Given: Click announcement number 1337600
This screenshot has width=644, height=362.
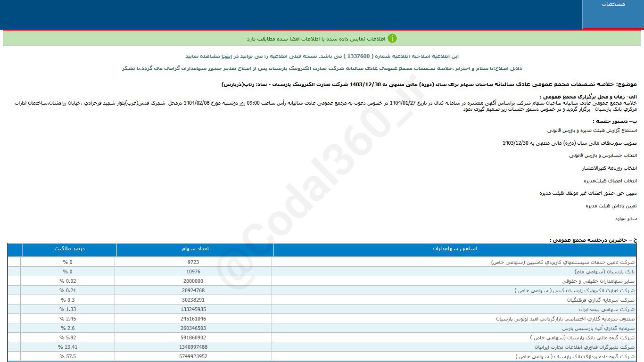Looking at the screenshot, I should click(358, 56).
